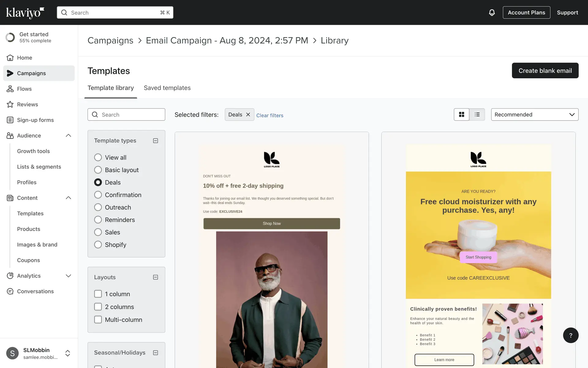Switch to list view layout icon
Viewport: 588px width, 368px height.
tap(477, 114)
